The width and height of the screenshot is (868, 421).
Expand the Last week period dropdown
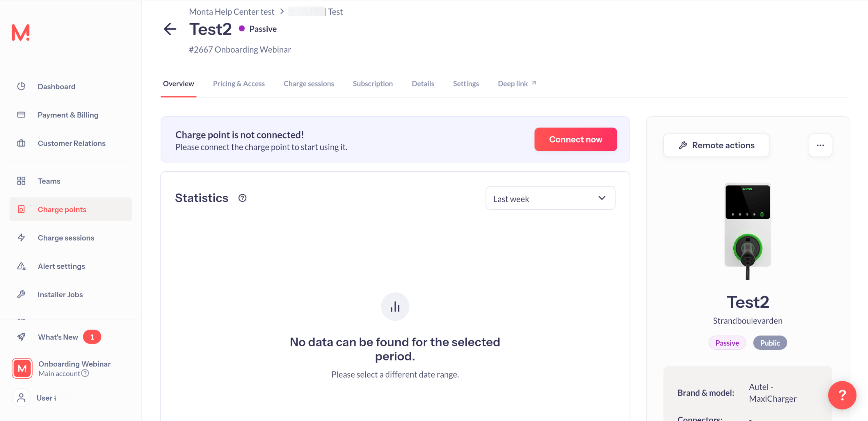point(550,198)
